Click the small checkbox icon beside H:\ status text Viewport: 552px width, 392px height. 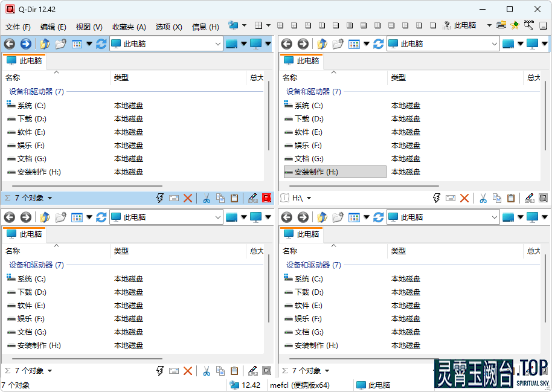[x=285, y=198]
